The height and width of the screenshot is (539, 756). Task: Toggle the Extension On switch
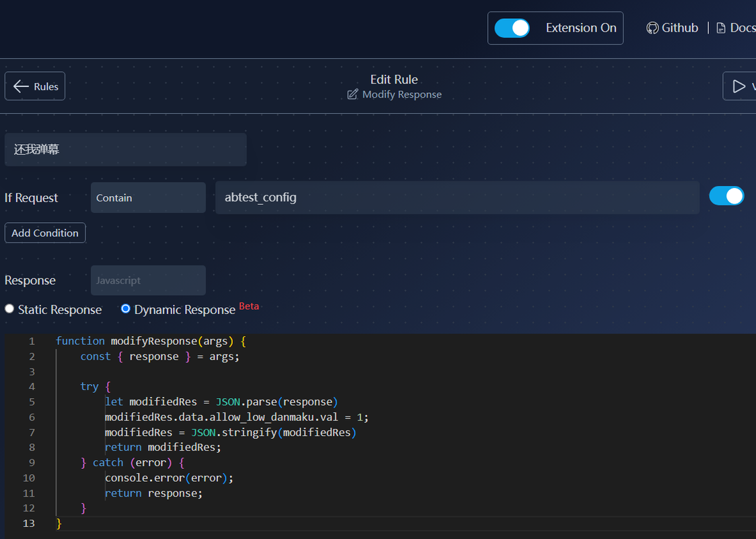512,28
